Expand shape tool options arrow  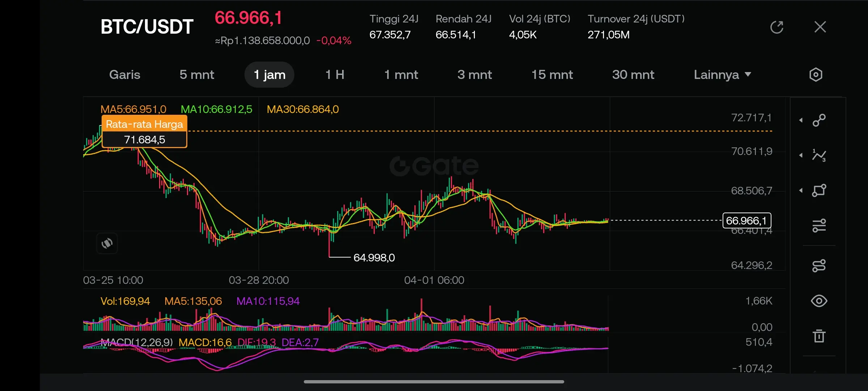click(801, 190)
